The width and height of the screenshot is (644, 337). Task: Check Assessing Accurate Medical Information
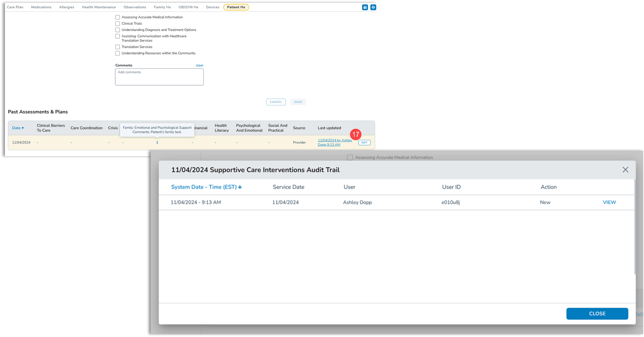pos(117,17)
